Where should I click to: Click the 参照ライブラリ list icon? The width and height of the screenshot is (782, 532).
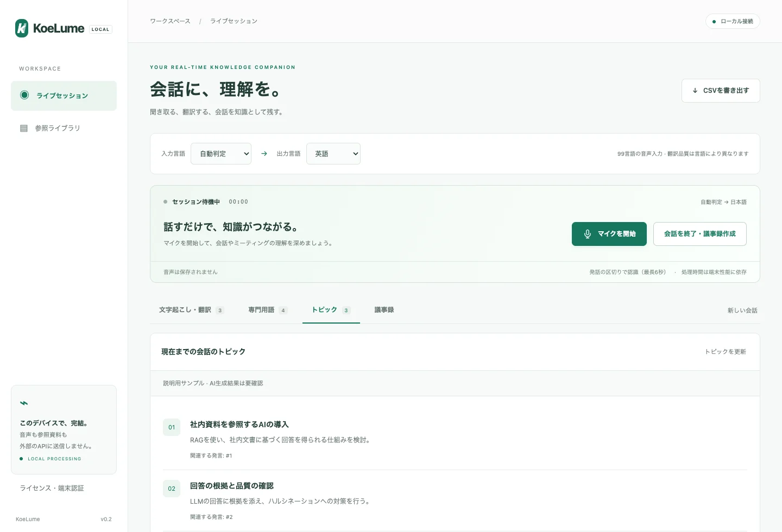24,128
